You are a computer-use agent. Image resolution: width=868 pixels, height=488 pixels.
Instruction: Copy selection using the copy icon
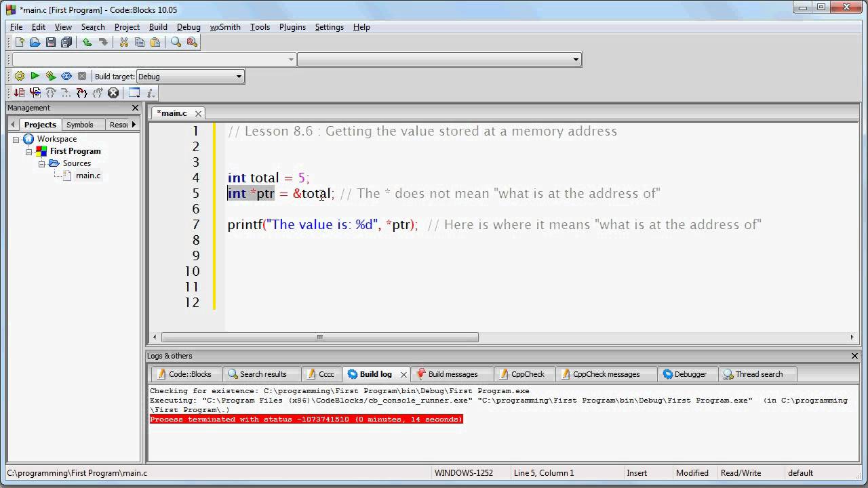(140, 42)
